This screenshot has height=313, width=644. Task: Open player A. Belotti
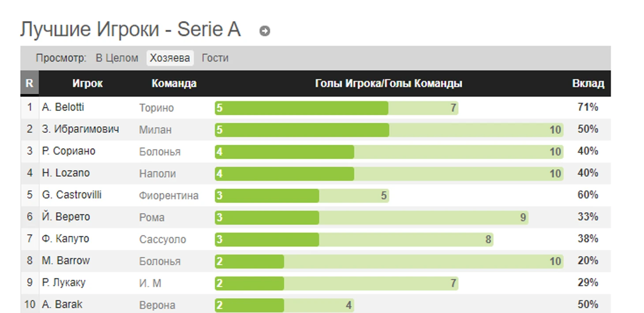tap(63, 107)
